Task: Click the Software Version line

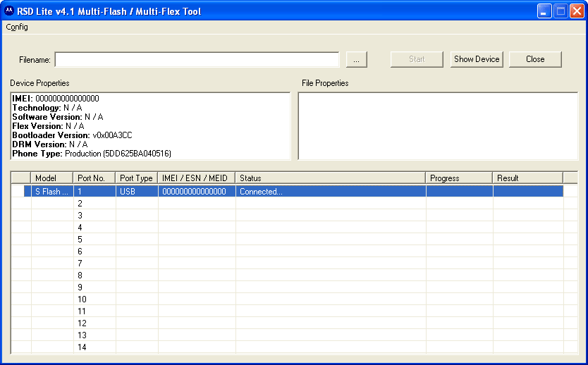Action: point(58,117)
